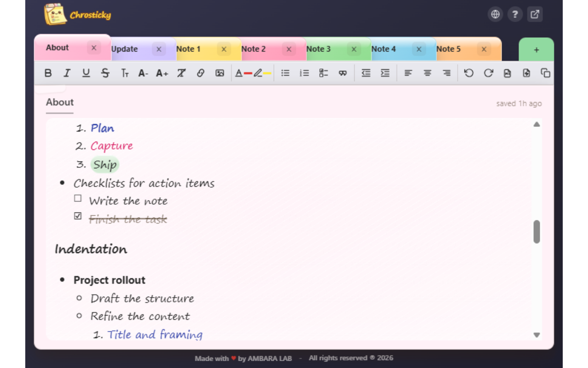
Task: Click the About note title field
Action: pos(60,103)
